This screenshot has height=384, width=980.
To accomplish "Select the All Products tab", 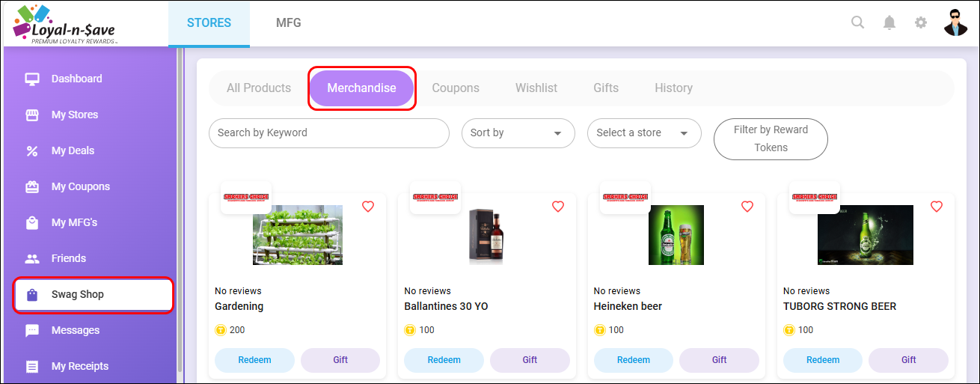I will pyautogui.click(x=259, y=88).
